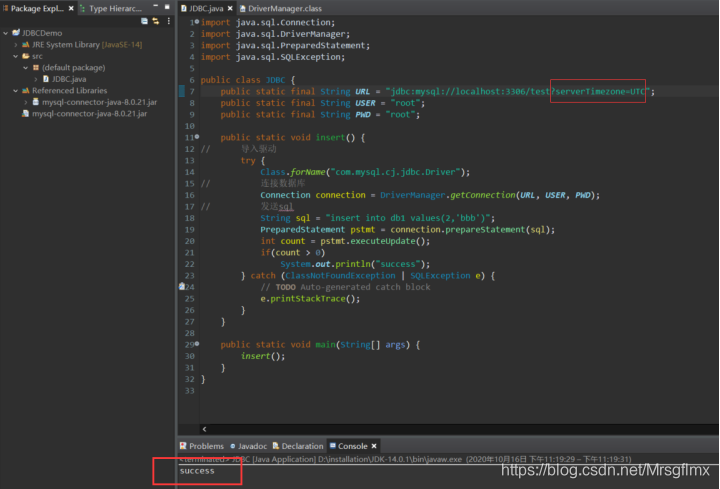The width and height of the screenshot is (720, 489).
Task: Fold the imports block at line 1
Action: click(197, 22)
